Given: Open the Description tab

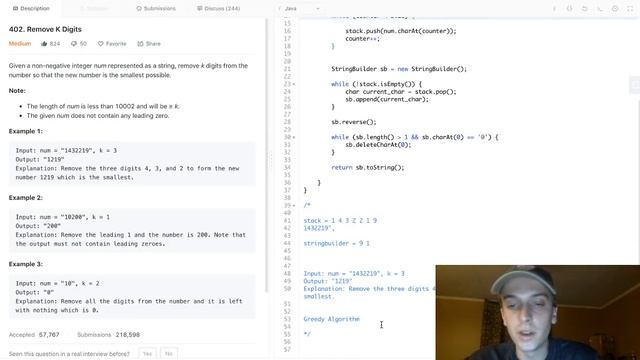Looking at the screenshot, I should click(x=31, y=8).
